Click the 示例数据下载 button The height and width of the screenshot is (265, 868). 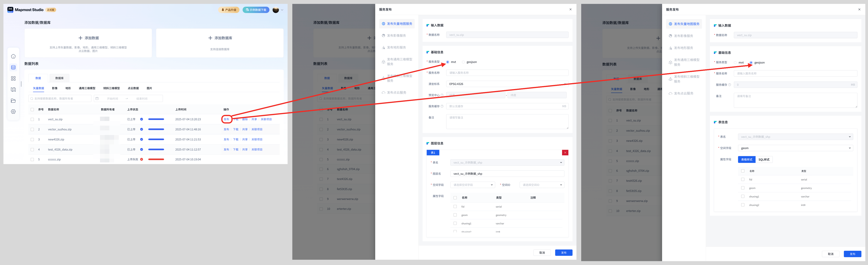point(256,10)
